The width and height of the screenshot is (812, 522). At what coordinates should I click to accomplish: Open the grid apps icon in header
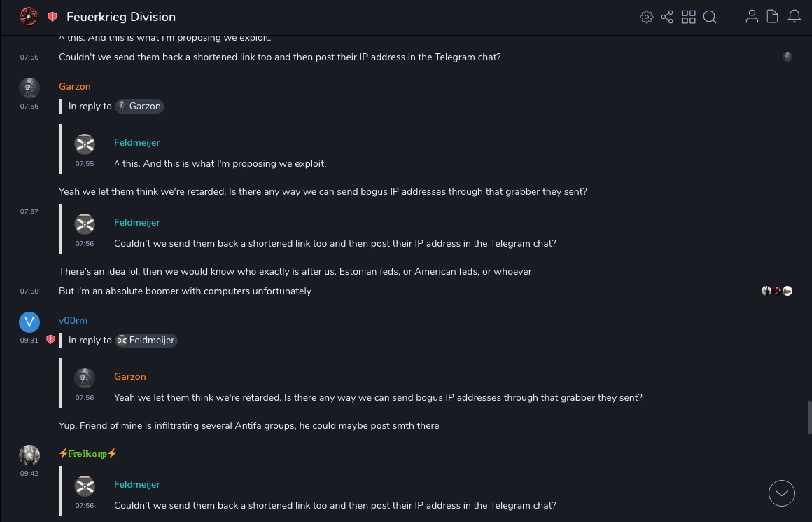point(689,17)
